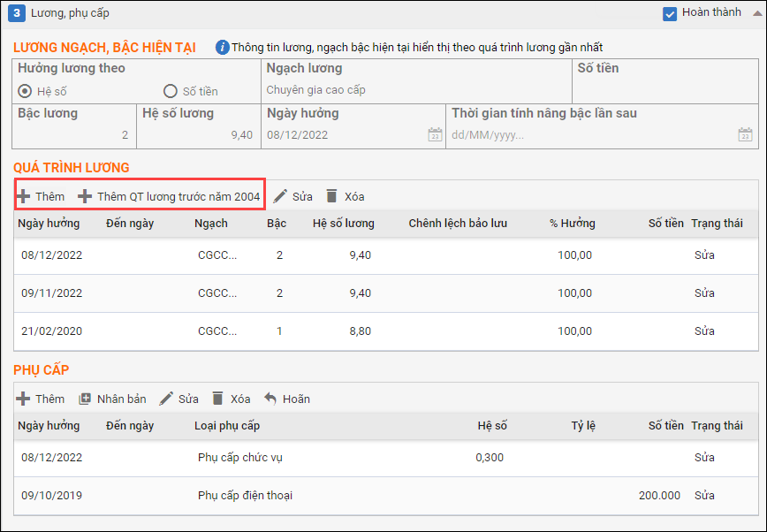Toggle the Hoàn thành checkbox
767x532 pixels.
coord(670,14)
